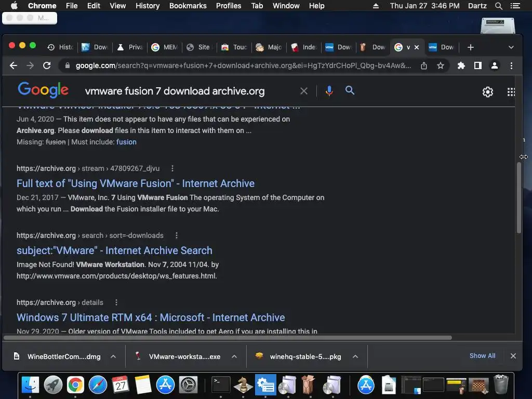This screenshot has width=532, height=399.
Task: Close the downloads bar
Action: click(513, 356)
